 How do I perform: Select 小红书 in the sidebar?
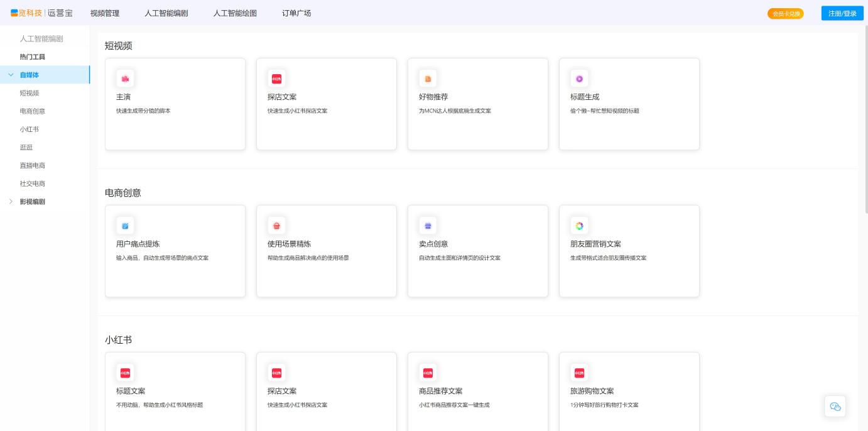pyautogui.click(x=30, y=129)
